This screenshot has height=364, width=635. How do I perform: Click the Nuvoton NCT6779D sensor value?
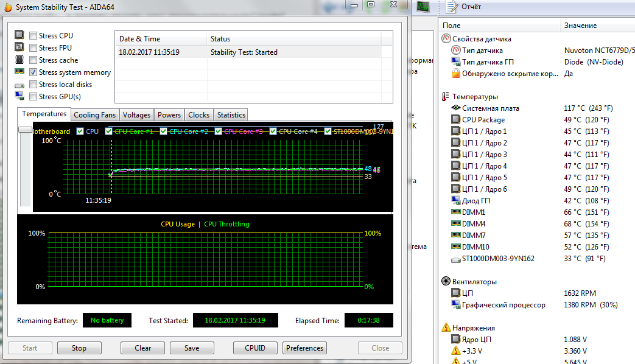[599, 50]
